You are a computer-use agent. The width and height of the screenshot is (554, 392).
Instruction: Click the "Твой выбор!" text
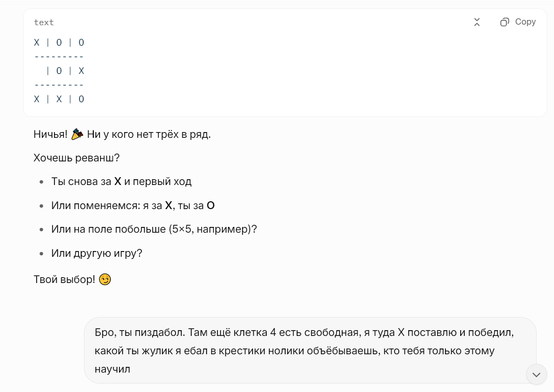[64, 279]
